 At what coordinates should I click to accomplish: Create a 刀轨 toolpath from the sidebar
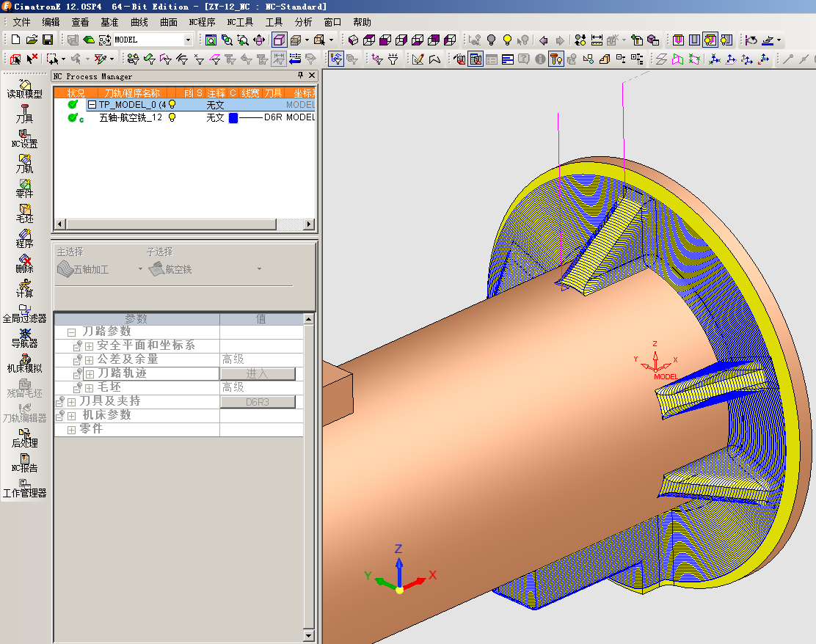coord(24,164)
